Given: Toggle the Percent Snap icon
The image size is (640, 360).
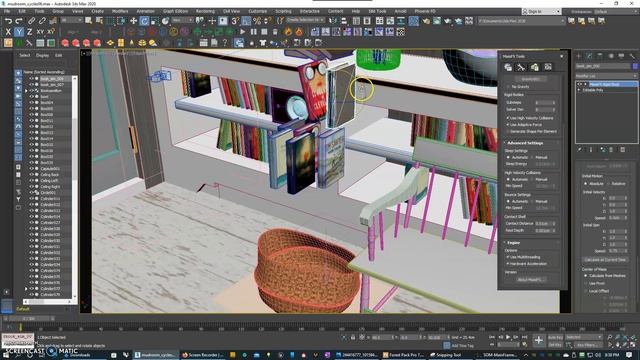Looking at the screenshot, I should coord(257,20).
